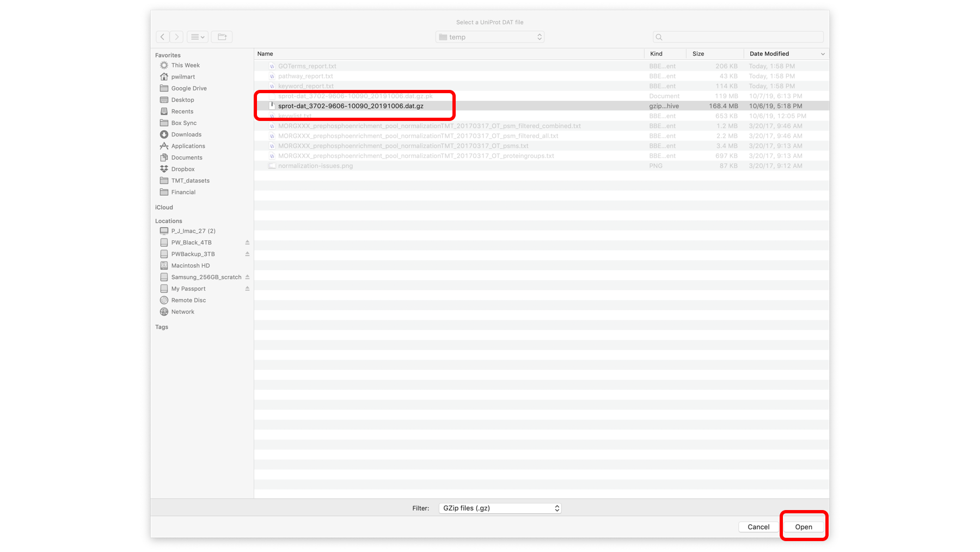Screen dimensions: 980x552
Task: Create a new folder with toolbar icon
Action: [222, 37]
